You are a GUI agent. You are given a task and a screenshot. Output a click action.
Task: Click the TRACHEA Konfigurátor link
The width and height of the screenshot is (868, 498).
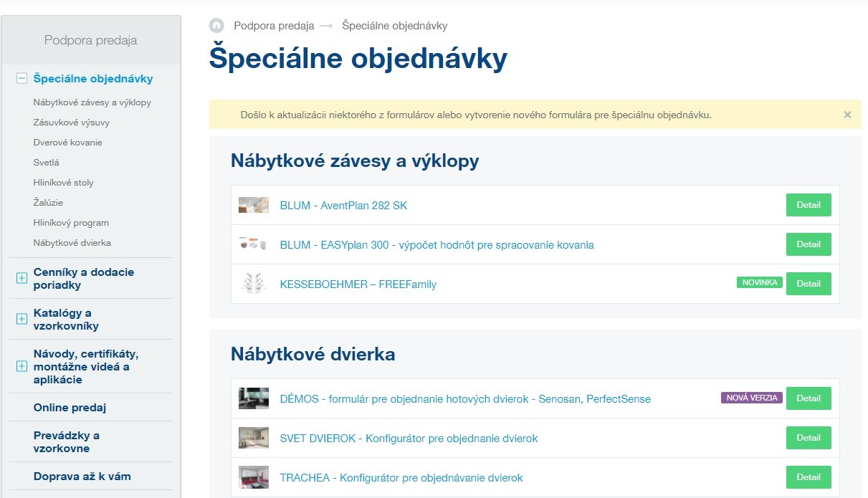tap(401, 478)
